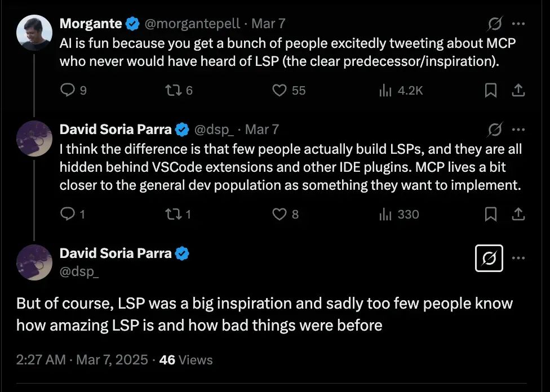Reply to Morgante's tweet about MCP
Image resolution: width=550 pixels, height=392 pixels.
68,90
